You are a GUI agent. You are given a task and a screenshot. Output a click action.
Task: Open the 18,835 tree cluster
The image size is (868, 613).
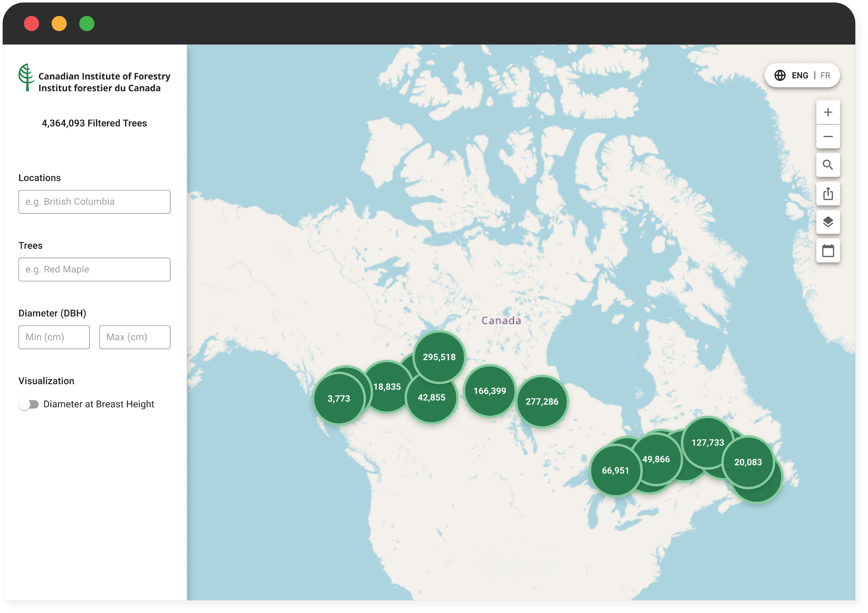387,387
